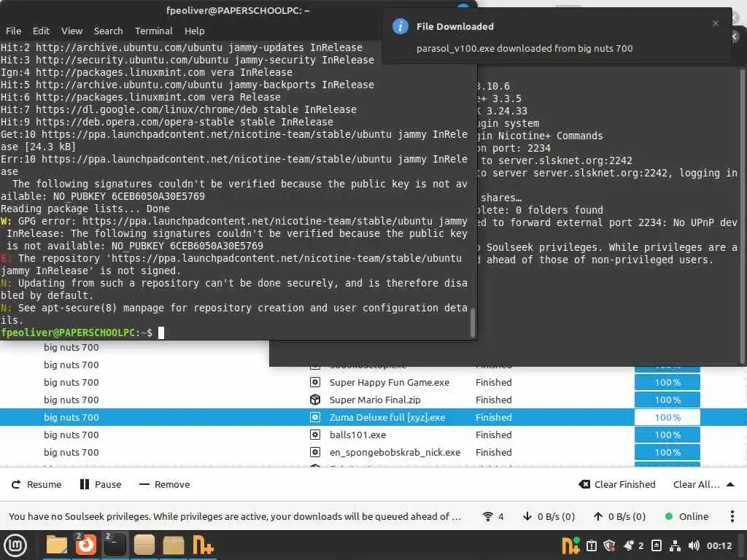
Task: Open the orange browser icon in the taskbar
Action: coord(86,545)
